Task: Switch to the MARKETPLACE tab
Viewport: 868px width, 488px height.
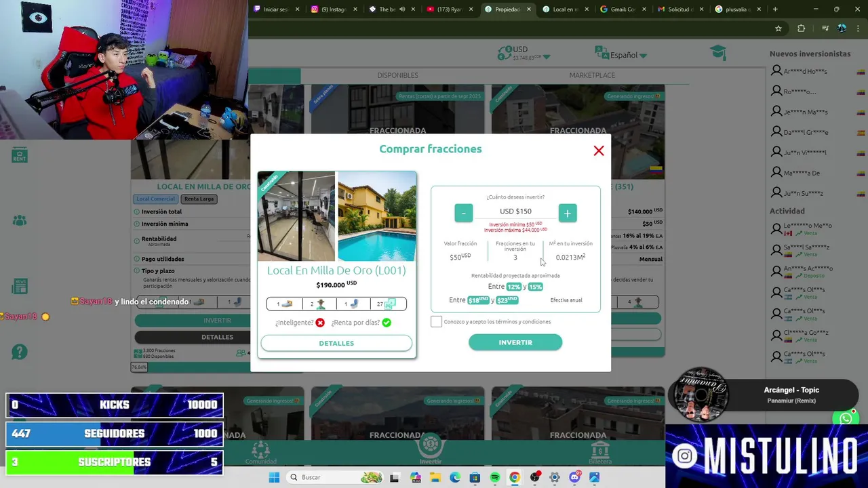Action: 592,75
